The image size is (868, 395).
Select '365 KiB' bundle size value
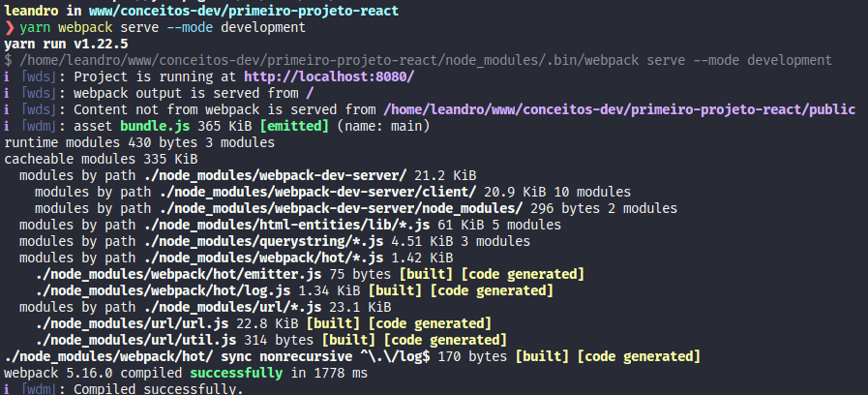[x=224, y=126]
